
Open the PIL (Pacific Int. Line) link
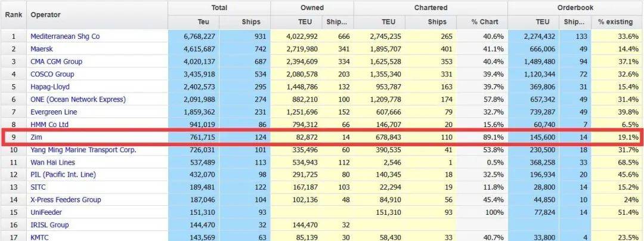point(63,175)
